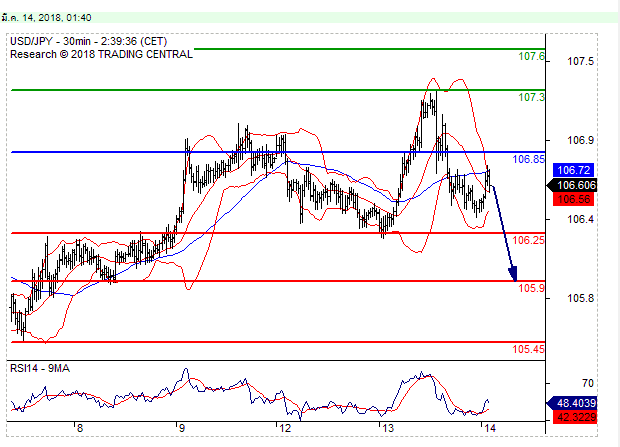
Task: Click the red 105.45 support label
Action: [528, 349]
